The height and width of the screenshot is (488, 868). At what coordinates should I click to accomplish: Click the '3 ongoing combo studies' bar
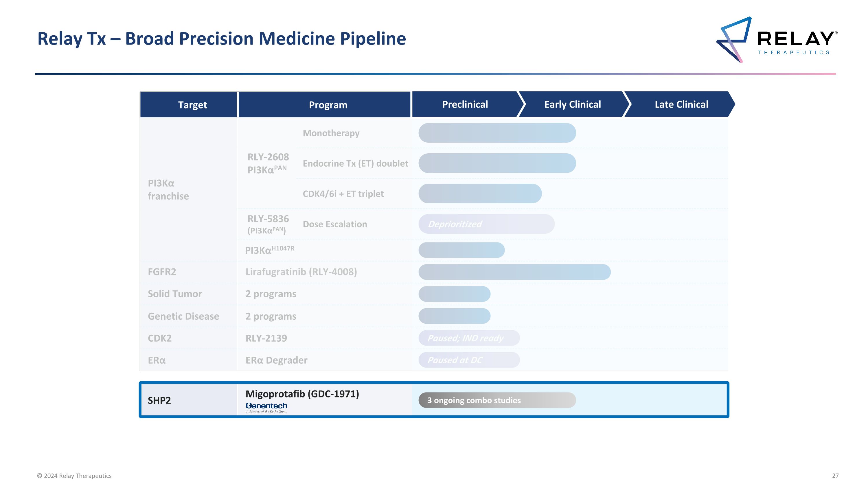pyautogui.click(x=497, y=400)
